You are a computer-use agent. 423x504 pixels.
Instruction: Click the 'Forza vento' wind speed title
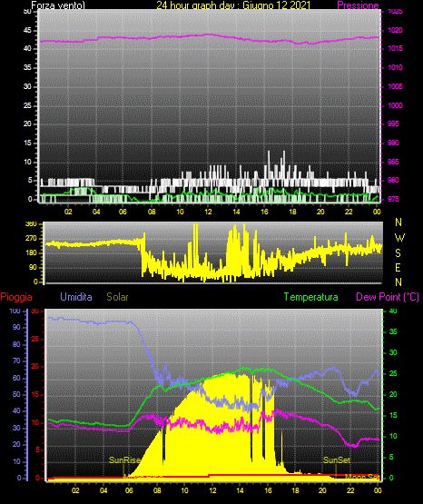58,5
